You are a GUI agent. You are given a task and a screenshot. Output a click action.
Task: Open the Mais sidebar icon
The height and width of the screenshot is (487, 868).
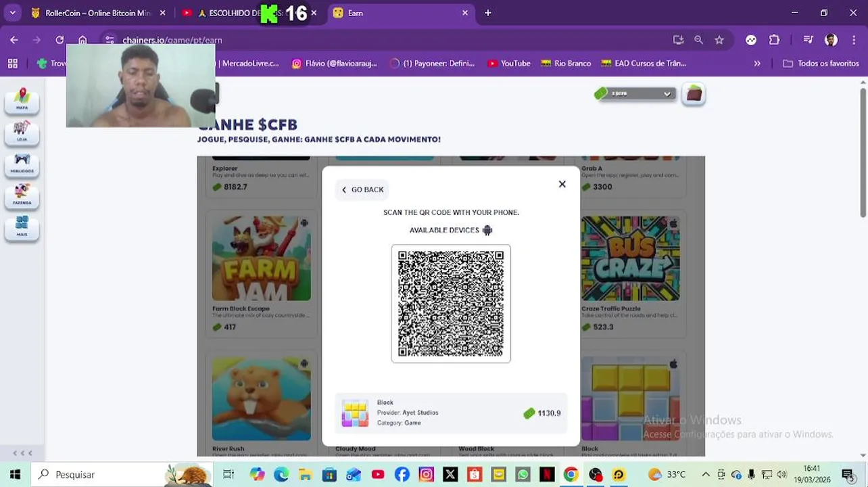pos(22,227)
